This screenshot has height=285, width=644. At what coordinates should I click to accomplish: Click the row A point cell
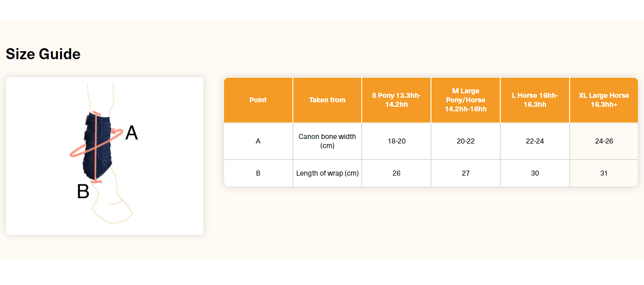(258, 141)
